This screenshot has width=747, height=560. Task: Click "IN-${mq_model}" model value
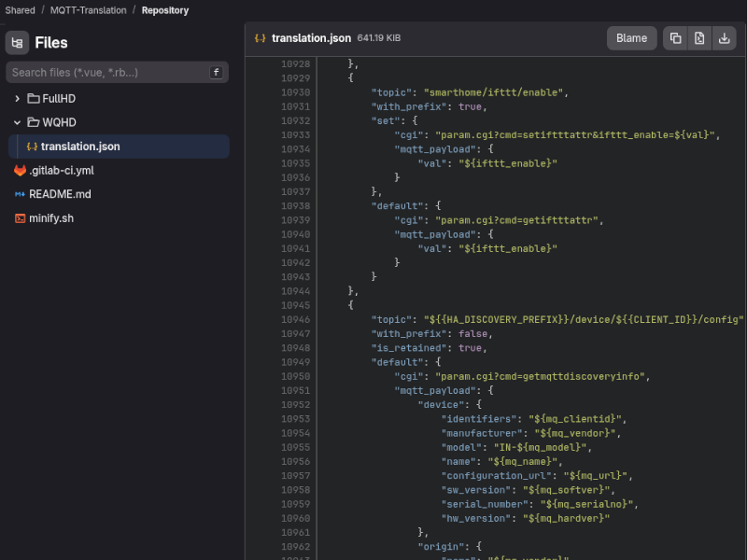point(540,448)
